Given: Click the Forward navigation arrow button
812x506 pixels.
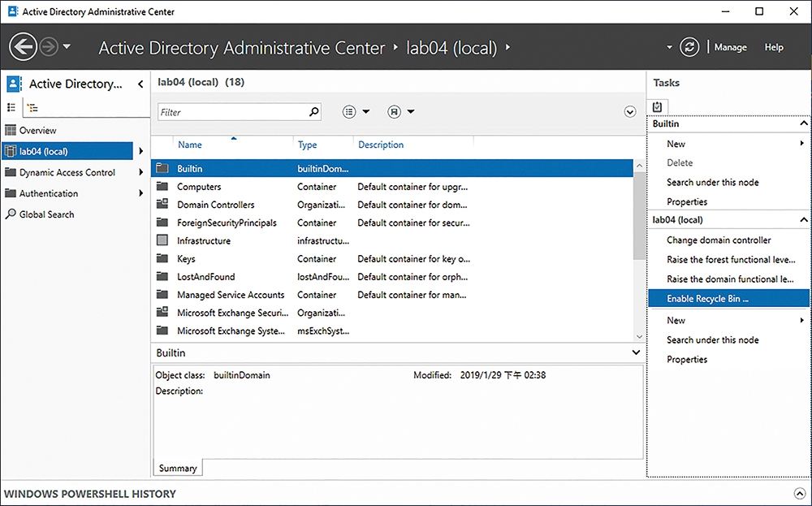Looking at the screenshot, I should point(50,47).
